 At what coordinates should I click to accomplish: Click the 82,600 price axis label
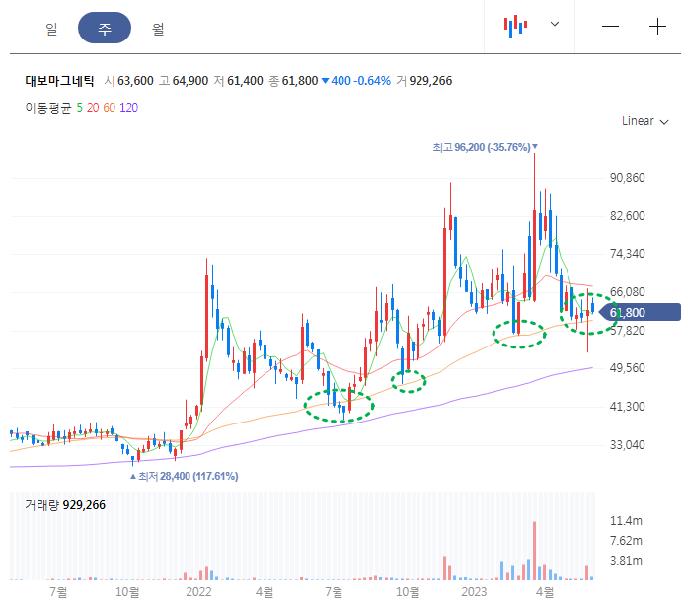(627, 216)
